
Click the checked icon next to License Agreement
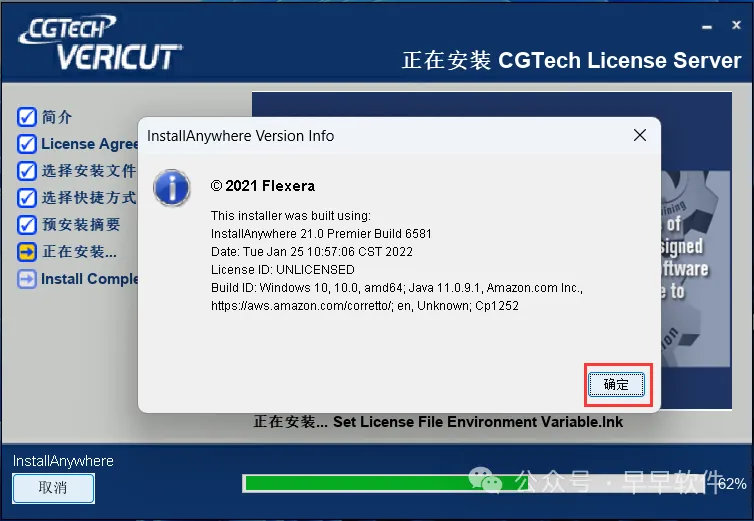click(x=26, y=144)
